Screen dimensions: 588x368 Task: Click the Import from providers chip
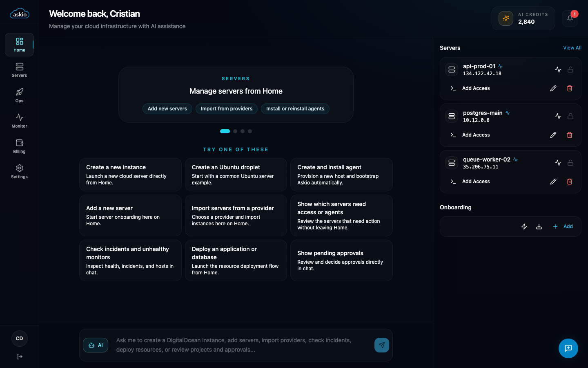coord(227,109)
